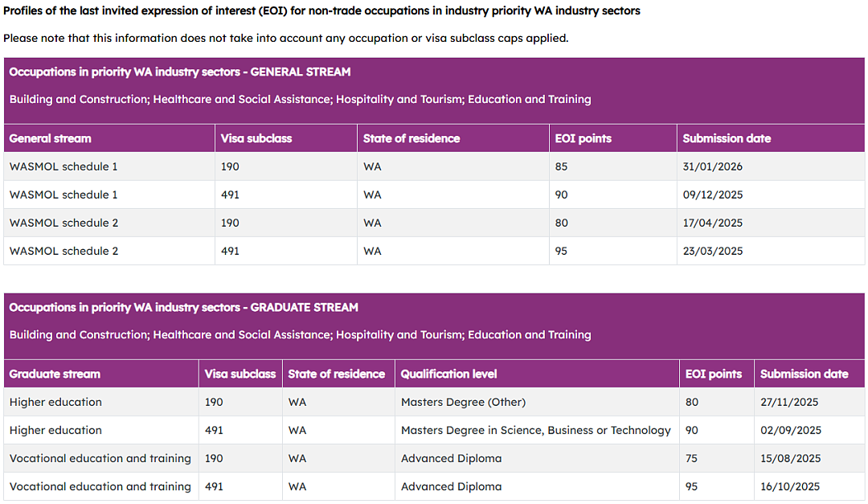The image size is (868, 504).
Task: Select the Masters Degree (Other) cell
Action: [536, 402]
